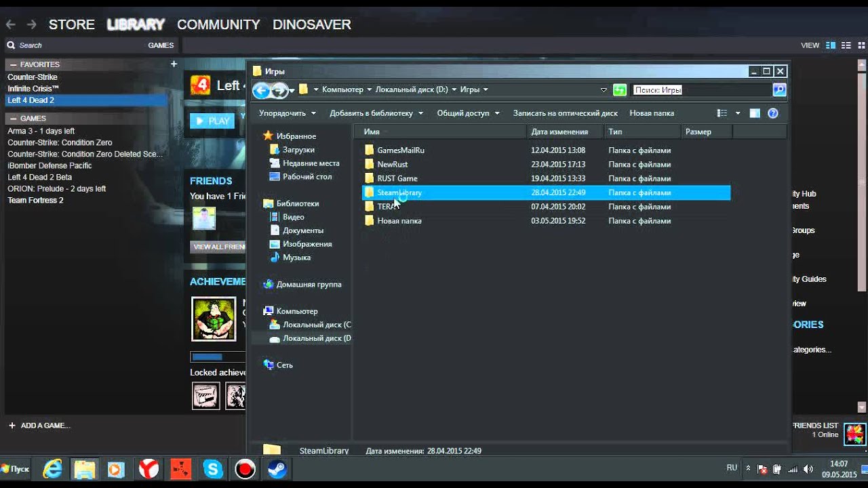Refresh the Explorer folder with green arrows button
The width and height of the screenshot is (868, 488).
619,89
